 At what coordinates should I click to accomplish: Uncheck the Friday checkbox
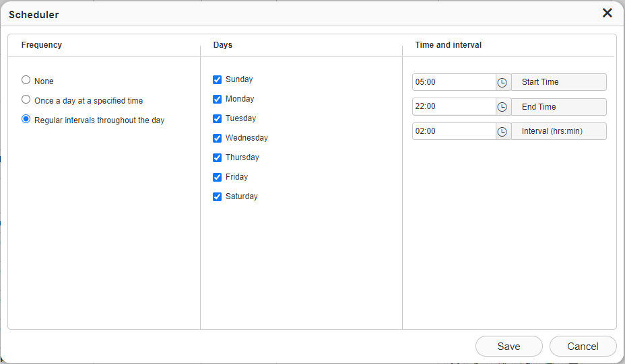[x=218, y=177]
